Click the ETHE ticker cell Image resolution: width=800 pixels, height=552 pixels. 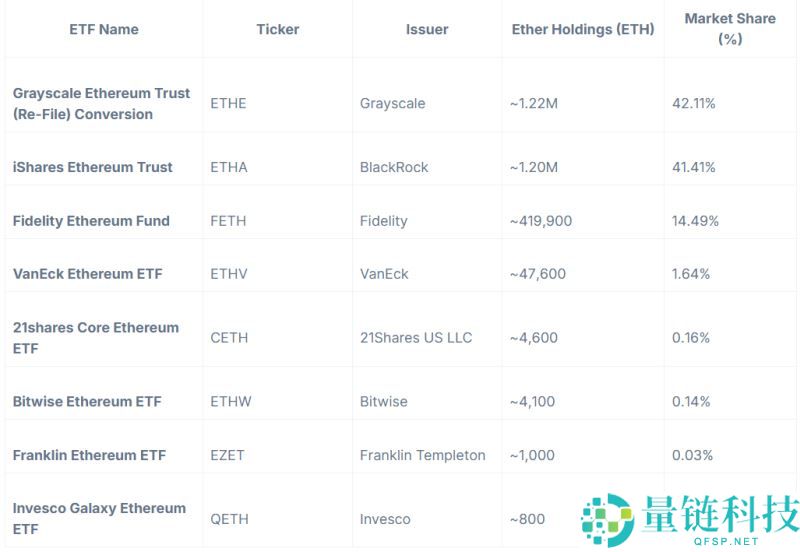pyautogui.click(x=228, y=103)
